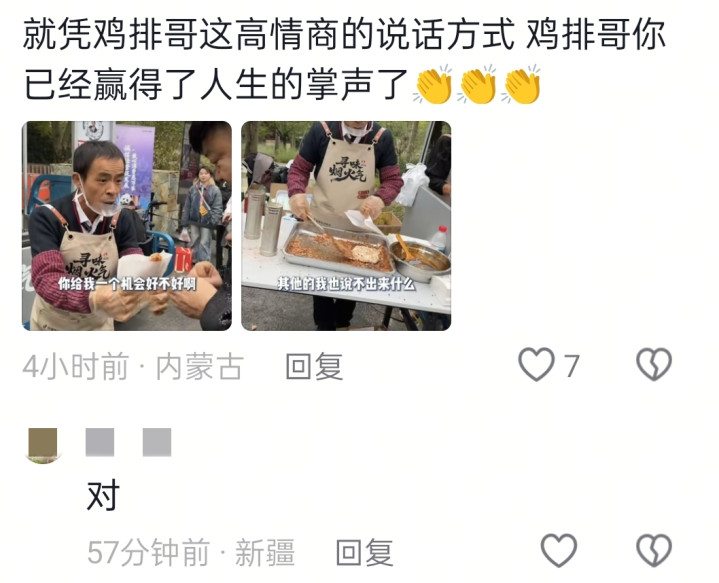Like the '对' reply with its heart icon
This screenshot has height=583, width=719.
click(x=559, y=550)
